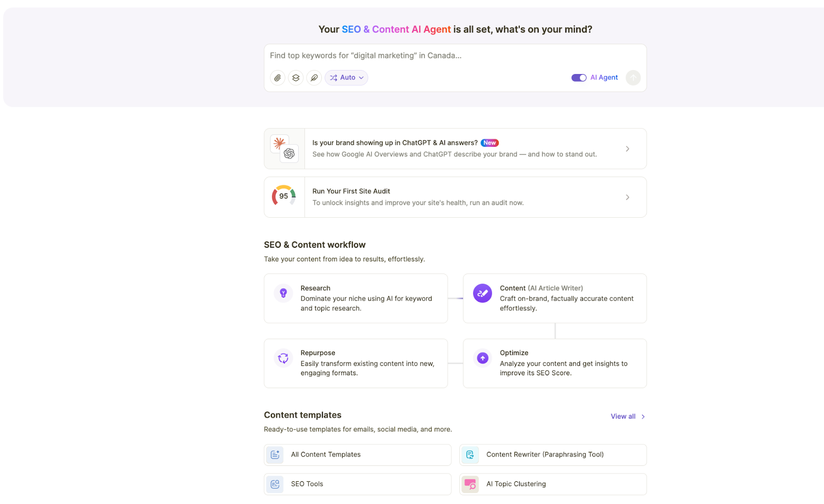Click the quill pen icon in the prompt bar
The height and width of the screenshot is (504, 824).
[x=314, y=77]
